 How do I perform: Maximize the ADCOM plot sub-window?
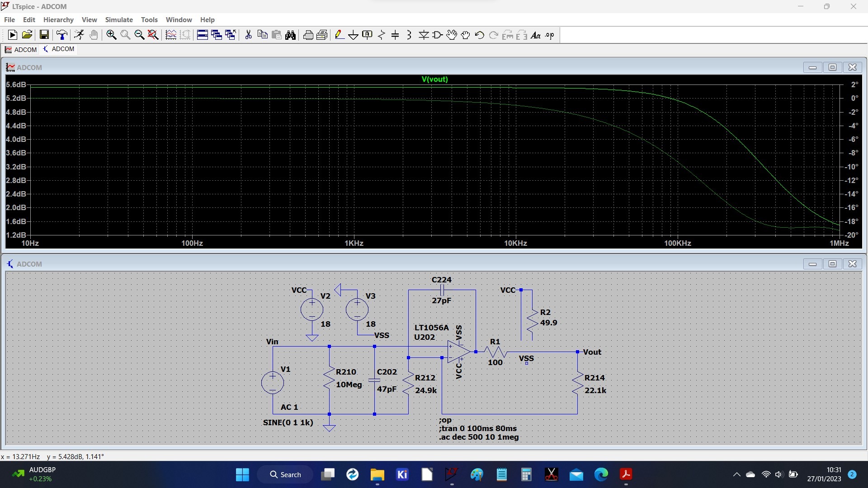[832, 67]
